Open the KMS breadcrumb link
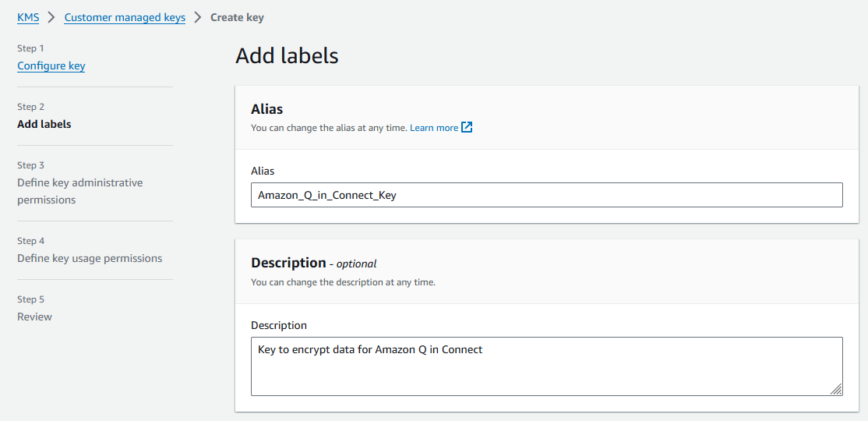 coord(28,17)
